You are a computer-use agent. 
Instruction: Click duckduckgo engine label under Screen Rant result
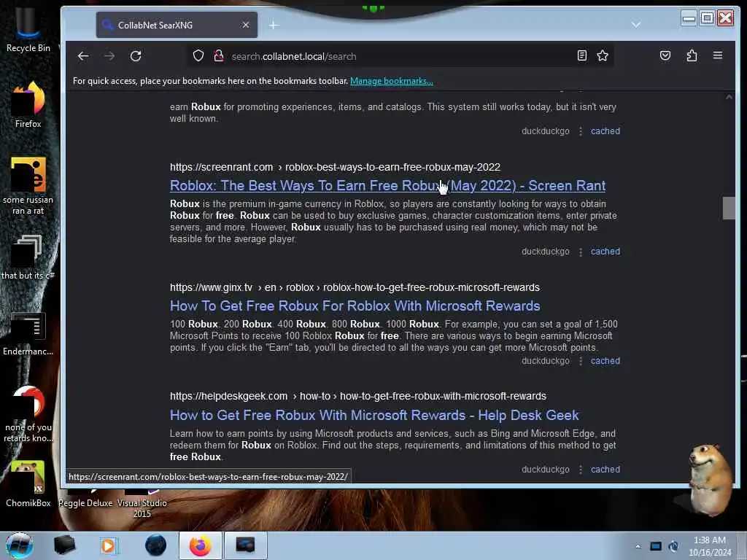[546, 252]
